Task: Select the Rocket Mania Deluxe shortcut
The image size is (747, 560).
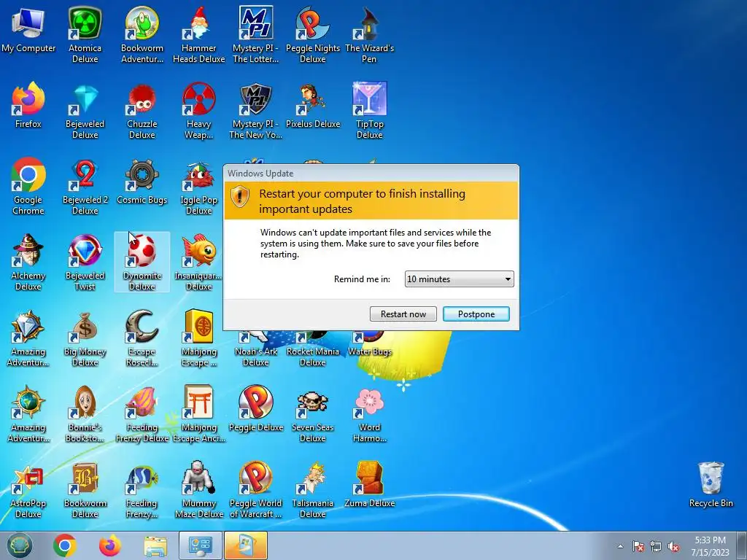Action: pos(312,350)
